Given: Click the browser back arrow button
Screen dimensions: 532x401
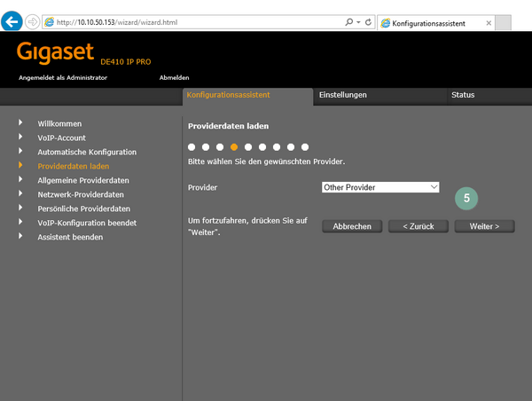Looking at the screenshot, I should click(12, 21).
